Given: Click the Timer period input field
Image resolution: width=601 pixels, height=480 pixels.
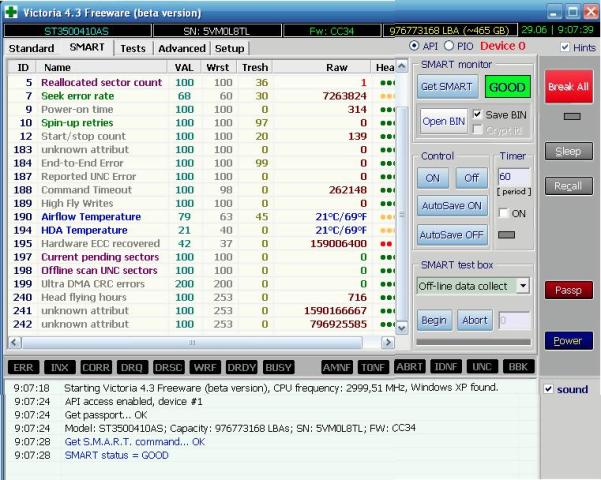Looking at the screenshot, I should 511,176.
